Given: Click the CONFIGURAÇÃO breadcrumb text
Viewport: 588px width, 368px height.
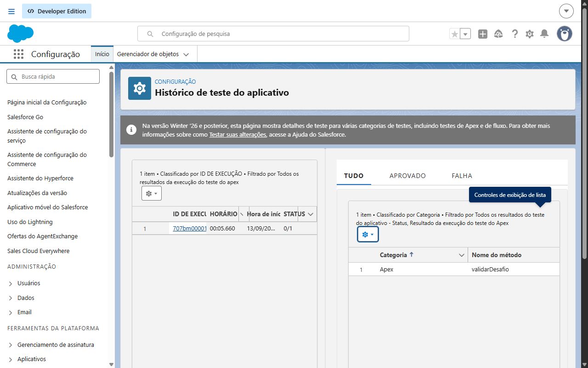Looking at the screenshot, I should [x=175, y=81].
